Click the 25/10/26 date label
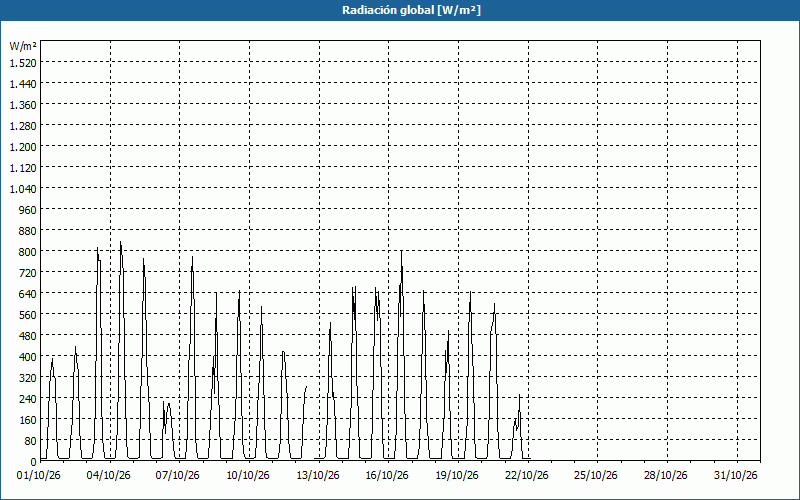The image size is (800, 500). tap(596, 476)
